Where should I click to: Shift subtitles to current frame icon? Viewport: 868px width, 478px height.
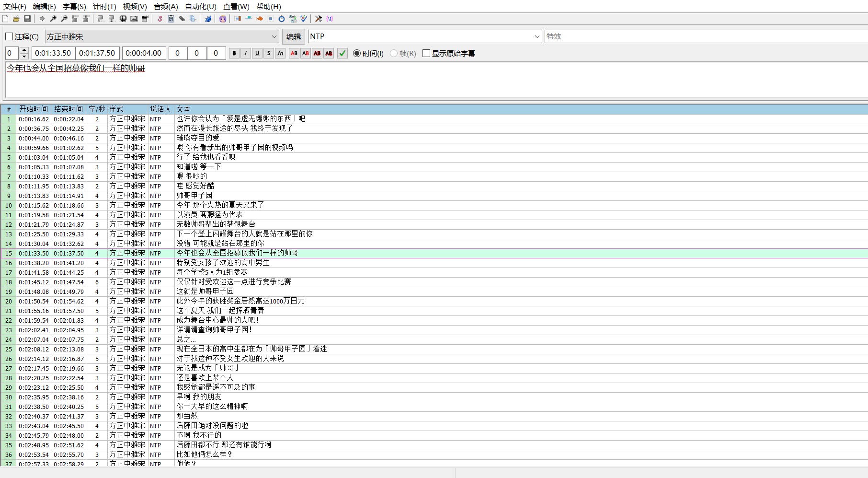click(x=145, y=19)
